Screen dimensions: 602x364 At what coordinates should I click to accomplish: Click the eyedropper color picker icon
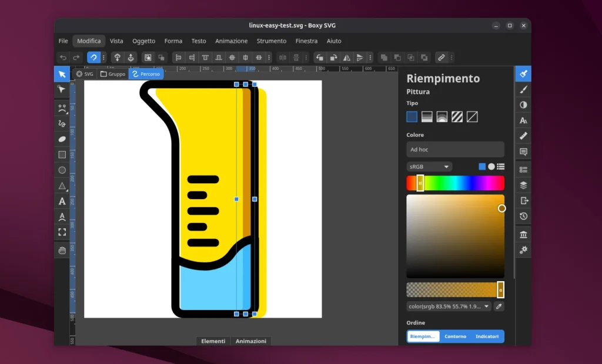(500, 306)
